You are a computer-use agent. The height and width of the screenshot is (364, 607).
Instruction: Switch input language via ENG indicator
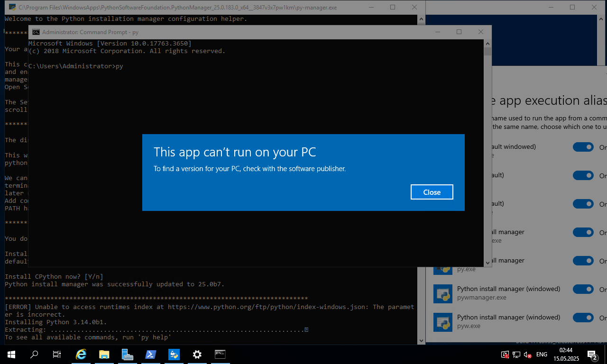click(x=542, y=355)
